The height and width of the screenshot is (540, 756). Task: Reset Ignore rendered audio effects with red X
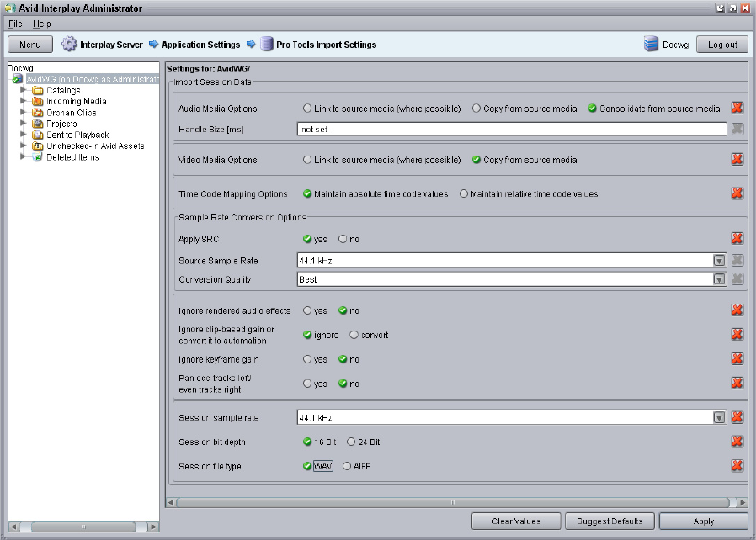click(737, 310)
